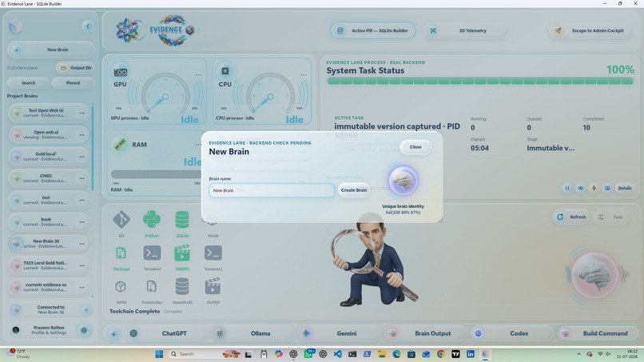Click the Output Dir button
The width and height of the screenshot is (644, 362).
tap(75, 68)
